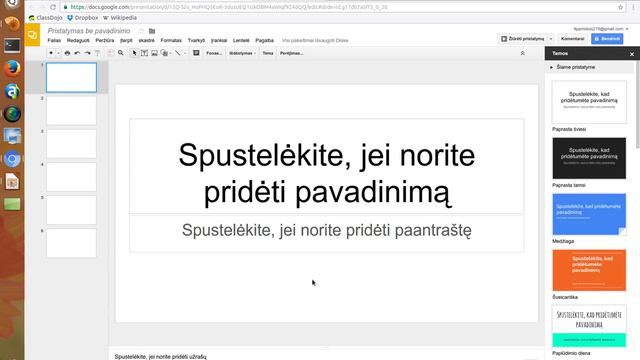This screenshot has width=640, height=360.
Task: Open the terminal from the Ubuntu dock
Action: 12,45
